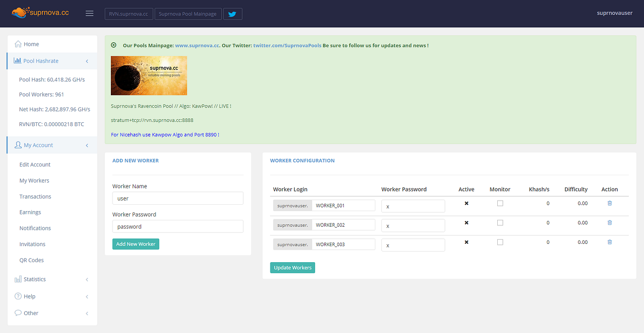The image size is (644, 333).
Task: Click the Statistics bar chart icon
Action: coord(18,279)
